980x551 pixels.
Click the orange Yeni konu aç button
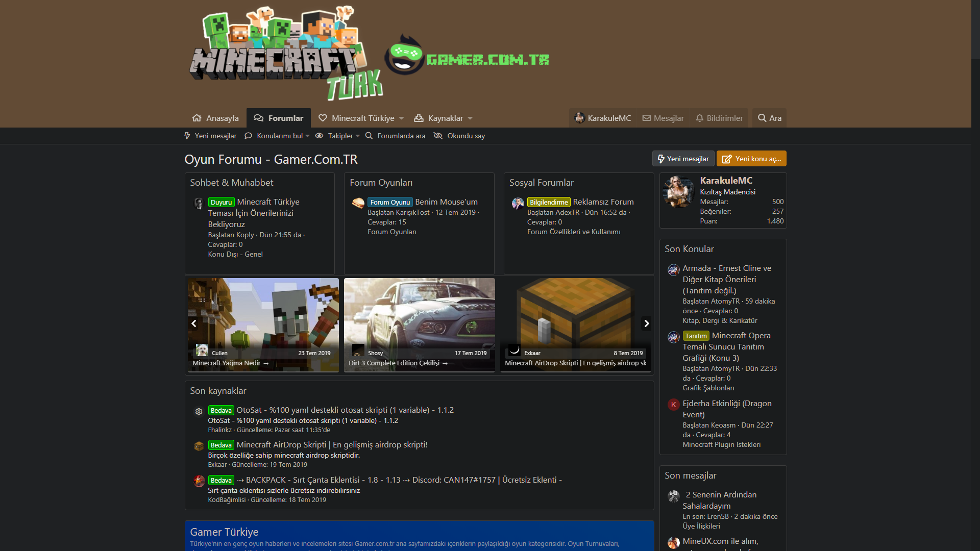[751, 159]
